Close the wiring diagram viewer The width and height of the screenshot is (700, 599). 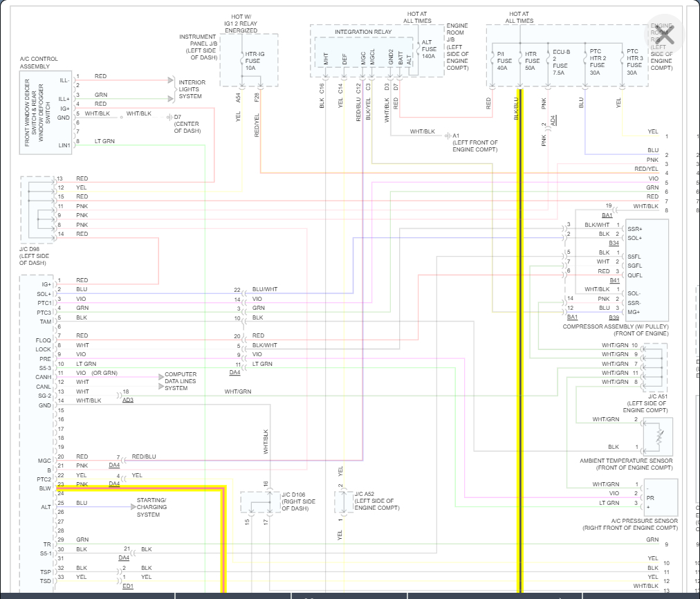pos(665,34)
